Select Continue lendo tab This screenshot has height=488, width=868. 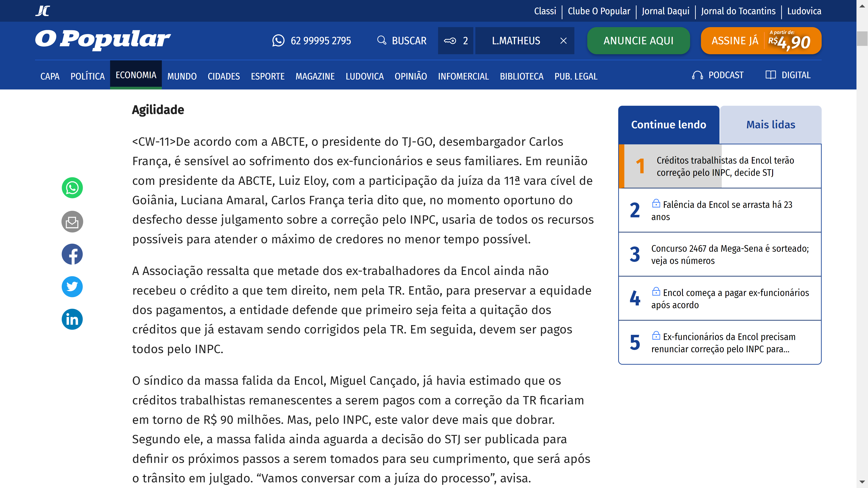(x=669, y=125)
